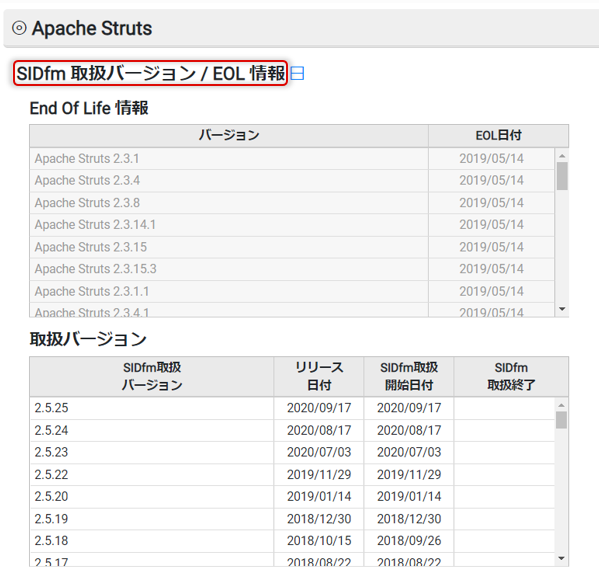Screen dimensions: 599x579
Task: Click the scroll down arrow of EOL table
Action: click(562, 309)
